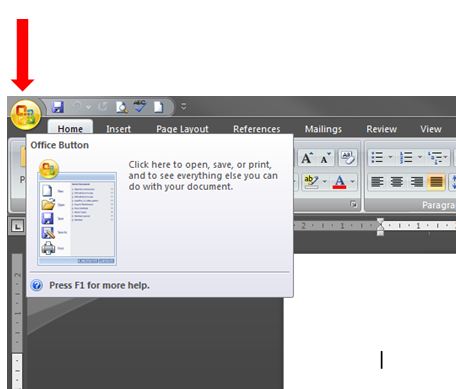This screenshot has width=456, height=389.
Task: Click the Grow Font button
Action: click(307, 158)
